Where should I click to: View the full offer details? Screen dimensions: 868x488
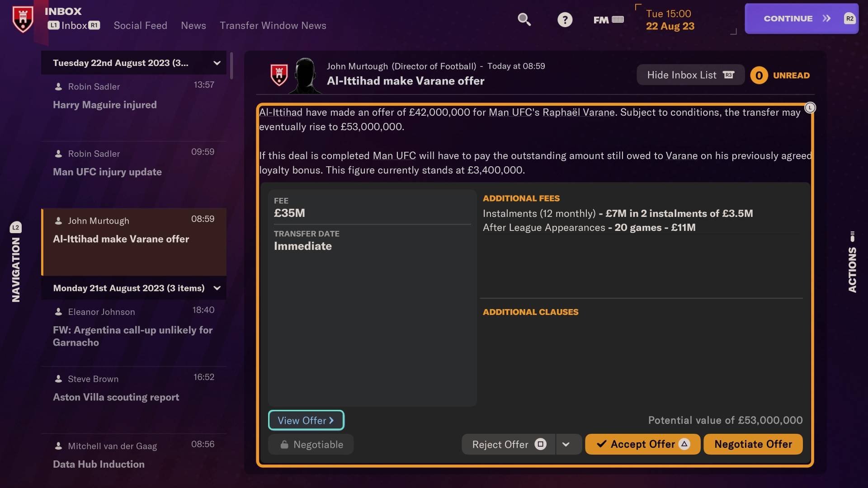coord(307,419)
